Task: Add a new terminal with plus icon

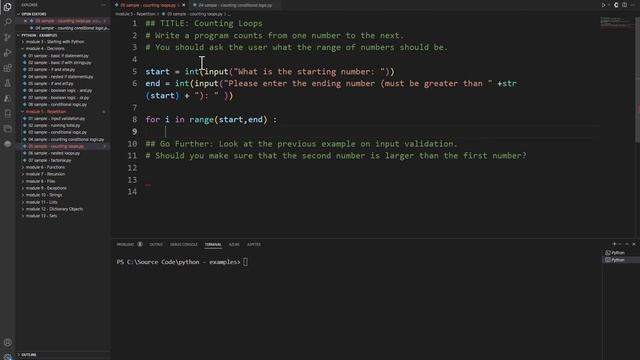Action: [x=614, y=244]
